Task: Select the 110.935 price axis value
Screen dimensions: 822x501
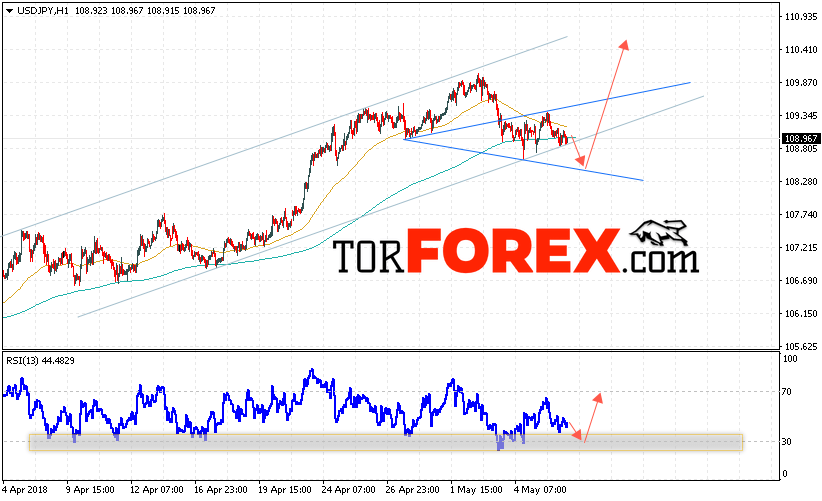Action: coord(801,17)
